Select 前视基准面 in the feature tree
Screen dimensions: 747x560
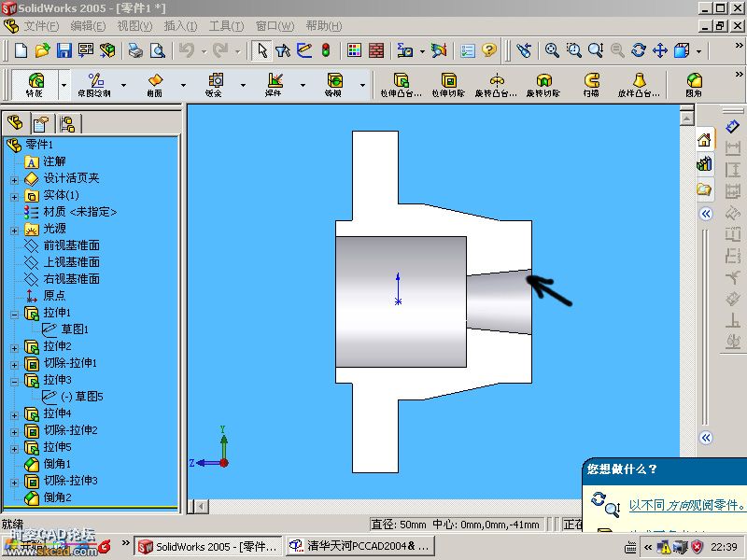click(72, 245)
